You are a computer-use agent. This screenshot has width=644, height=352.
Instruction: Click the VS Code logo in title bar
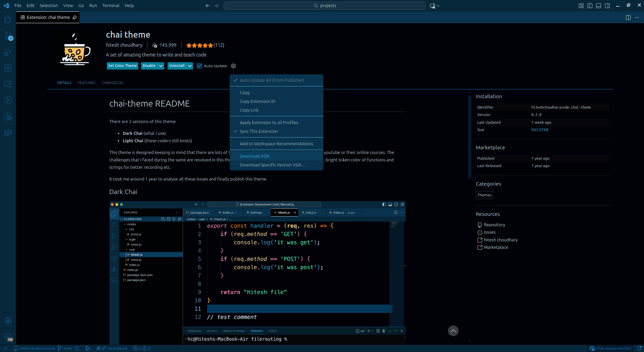pos(6,6)
